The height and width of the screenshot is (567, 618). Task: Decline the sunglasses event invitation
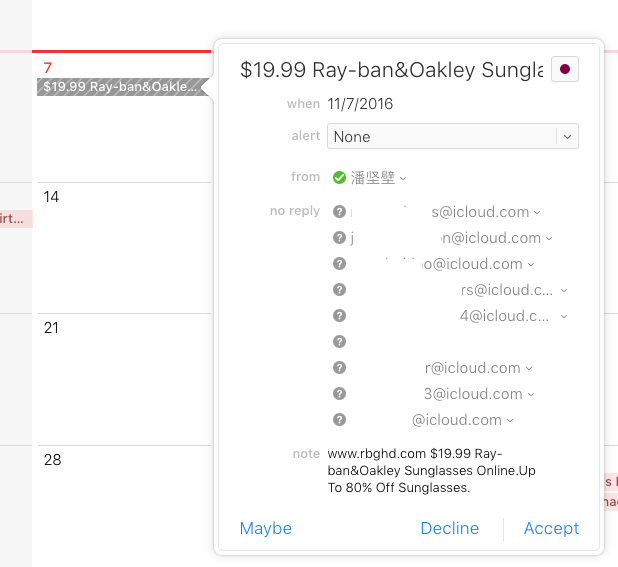450,528
